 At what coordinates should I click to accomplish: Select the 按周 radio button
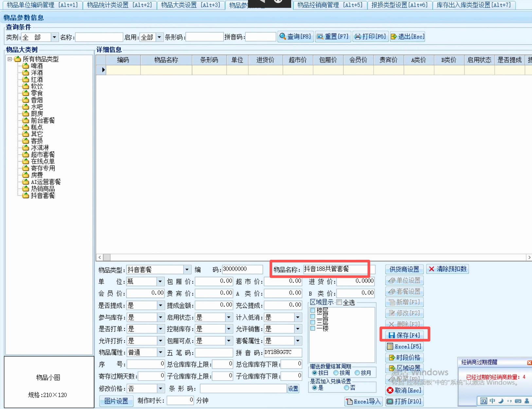(x=336, y=373)
